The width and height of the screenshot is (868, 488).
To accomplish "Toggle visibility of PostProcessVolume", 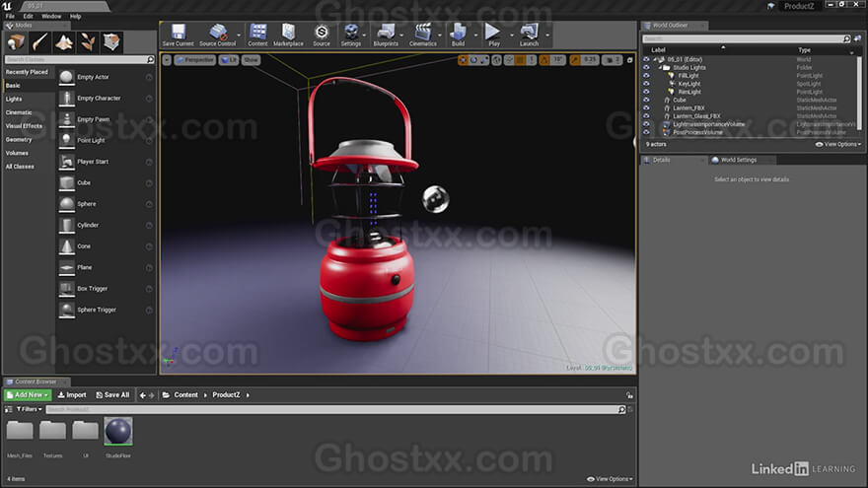I will (x=646, y=132).
